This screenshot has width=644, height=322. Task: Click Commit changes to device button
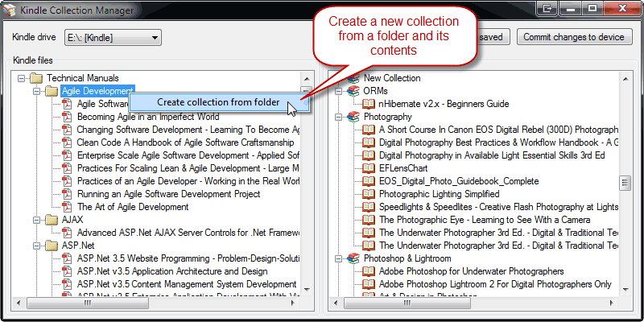[x=574, y=37]
